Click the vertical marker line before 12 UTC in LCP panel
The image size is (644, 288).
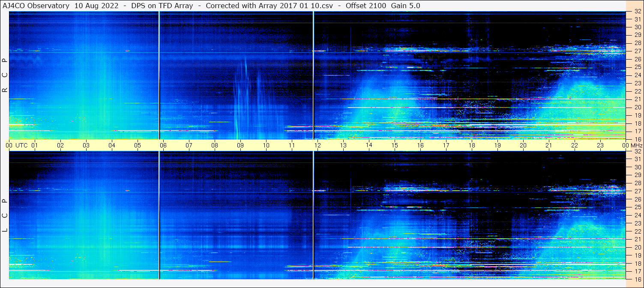tap(313, 215)
